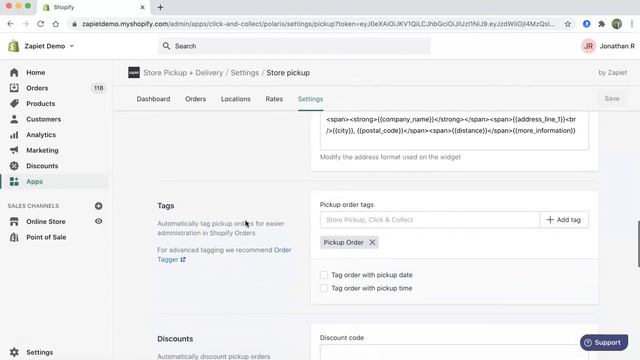
Task: Open the Support chat button
Action: (x=604, y=343)
